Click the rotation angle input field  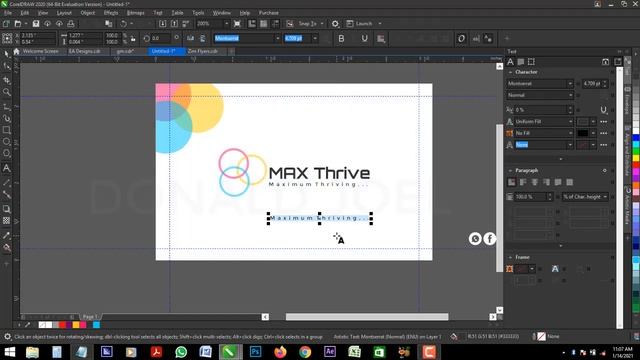(x=160, y=38)
